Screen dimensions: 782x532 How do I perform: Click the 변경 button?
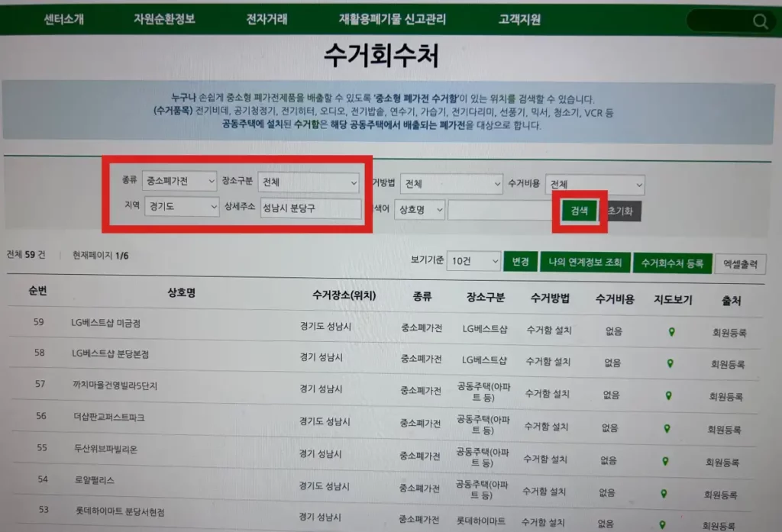pyautogui.click(x=520, y=261)
